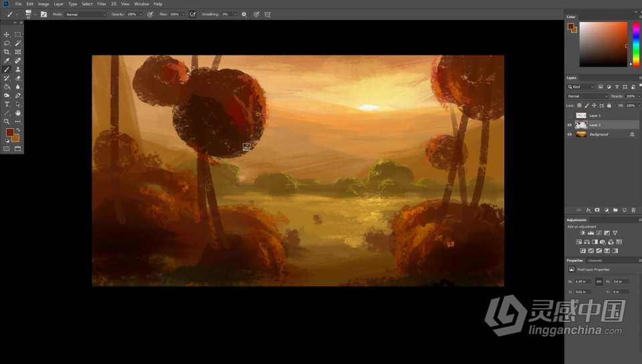Select the Path Selection tool

pyautogui.click(x=17, y=104)
